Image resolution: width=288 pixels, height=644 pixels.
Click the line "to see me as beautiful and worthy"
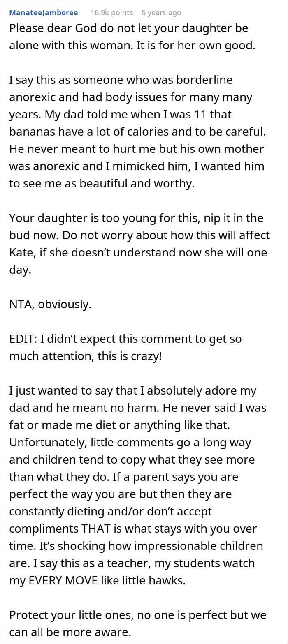pyautogui.click(x=102, y=184)
